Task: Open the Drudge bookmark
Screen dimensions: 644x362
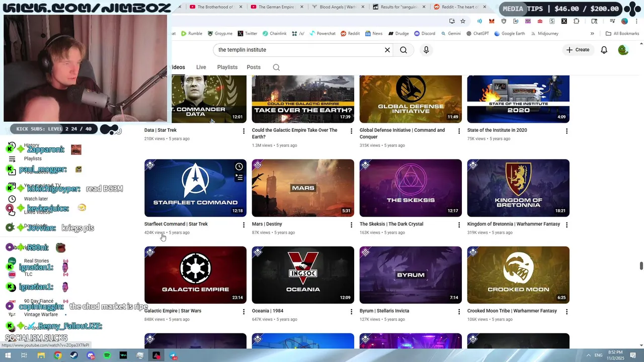Action: [398, 34]
